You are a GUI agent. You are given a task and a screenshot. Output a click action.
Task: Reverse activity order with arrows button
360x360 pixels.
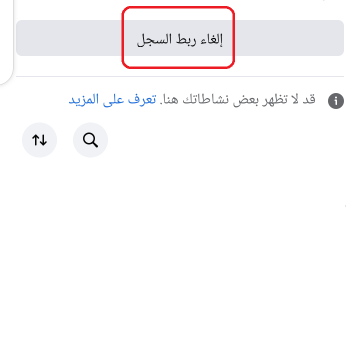[39, 140]
